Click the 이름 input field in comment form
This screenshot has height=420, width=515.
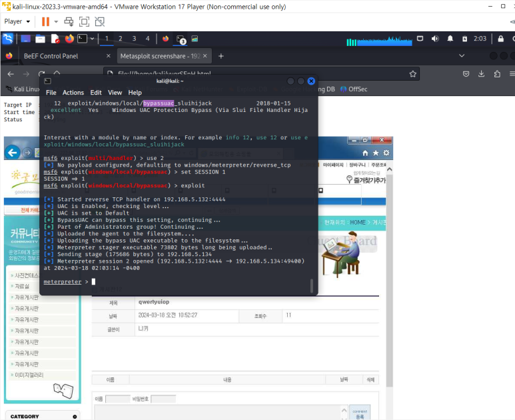pyautogui.click(x=117, y=399)
